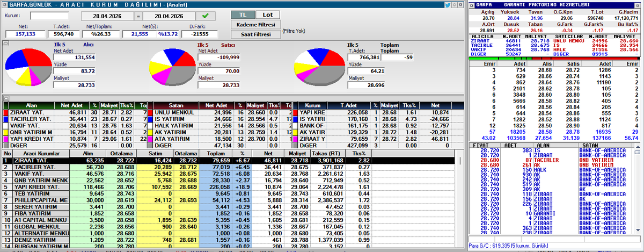Click yellow swatch beside QNB YATIRIM M buyer
The image size is (644, 252).
[5, 132]
